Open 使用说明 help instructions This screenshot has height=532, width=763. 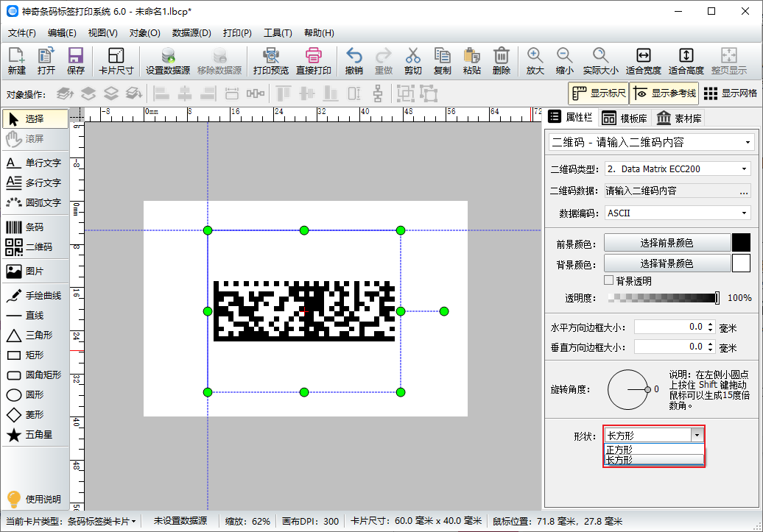(35, 500)
